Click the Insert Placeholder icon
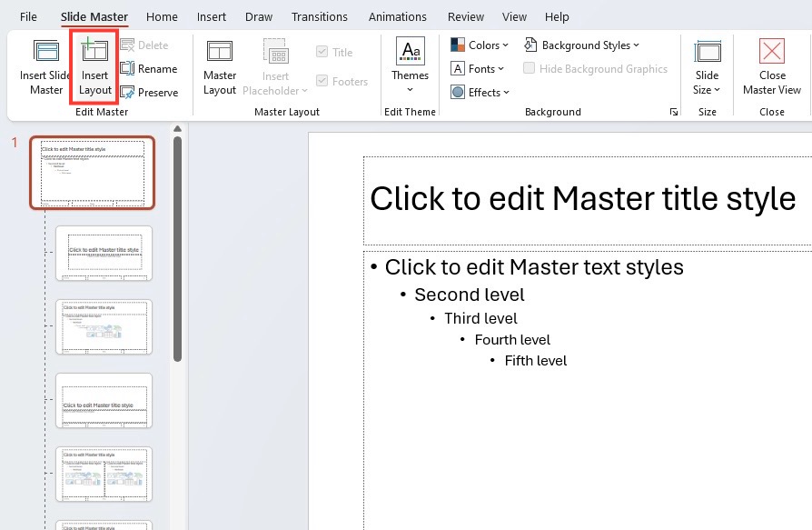This screenshot has width=812, height=530. pos(275,51)
